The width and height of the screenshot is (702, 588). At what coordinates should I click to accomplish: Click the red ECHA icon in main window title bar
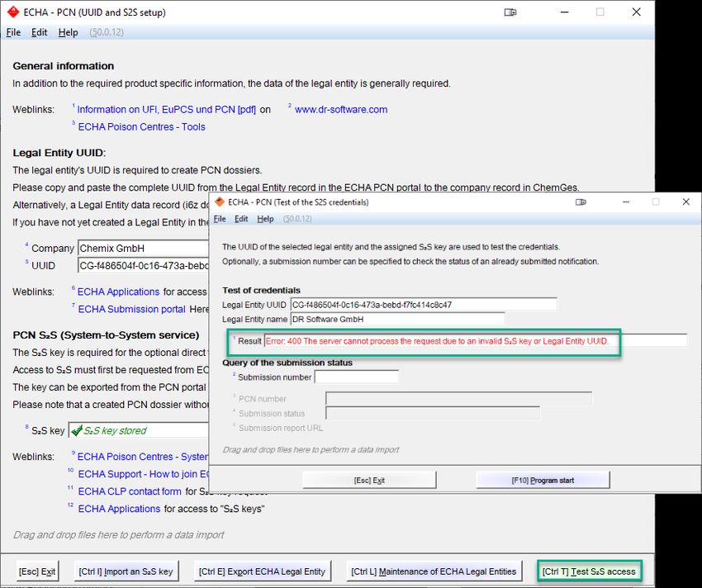[x=13, y=12]
